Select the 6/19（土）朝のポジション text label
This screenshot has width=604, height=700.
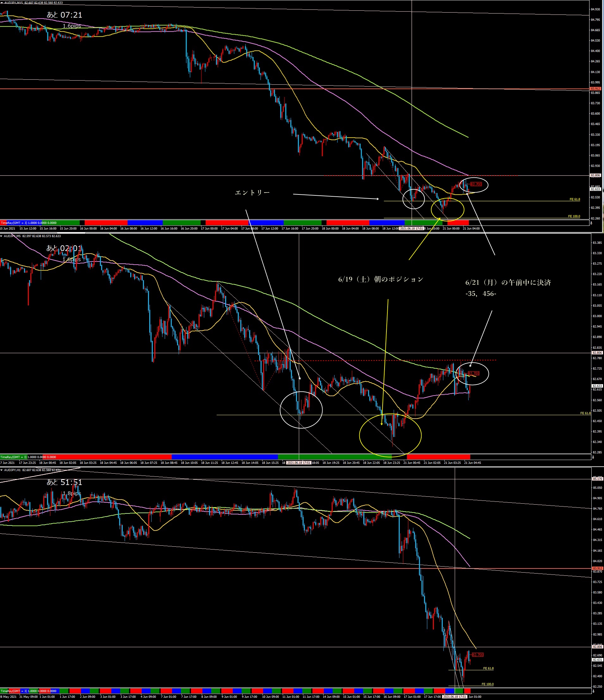pos(381,279)
